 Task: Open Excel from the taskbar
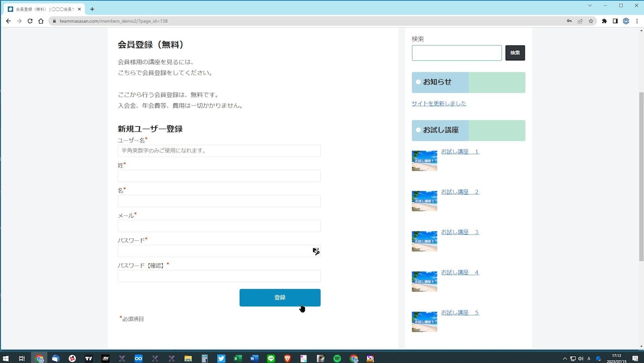(x=238, y=358)
